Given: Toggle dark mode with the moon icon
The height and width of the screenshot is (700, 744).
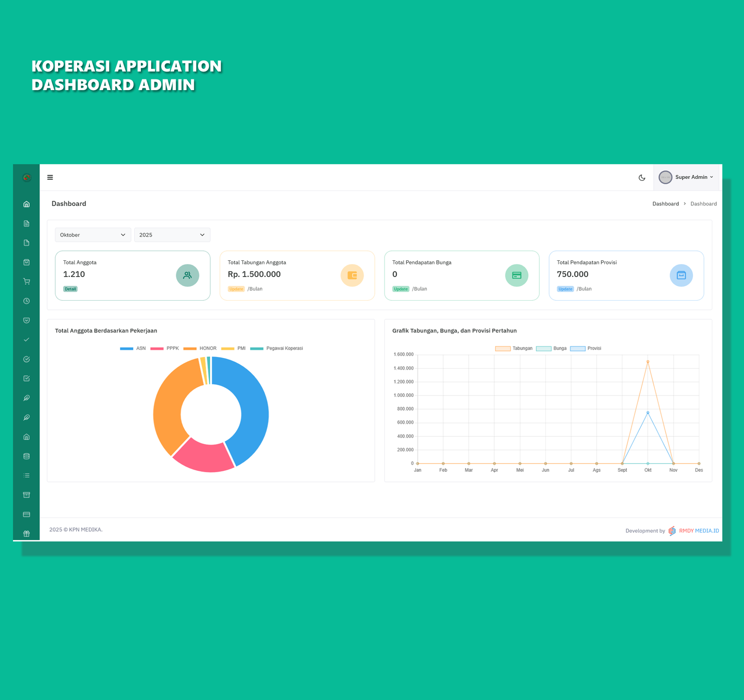Looking at the screenshot, I should pos(642,178).
